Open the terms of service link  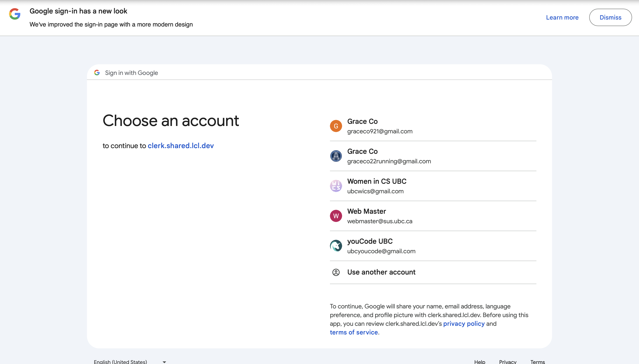coord(354,332)
